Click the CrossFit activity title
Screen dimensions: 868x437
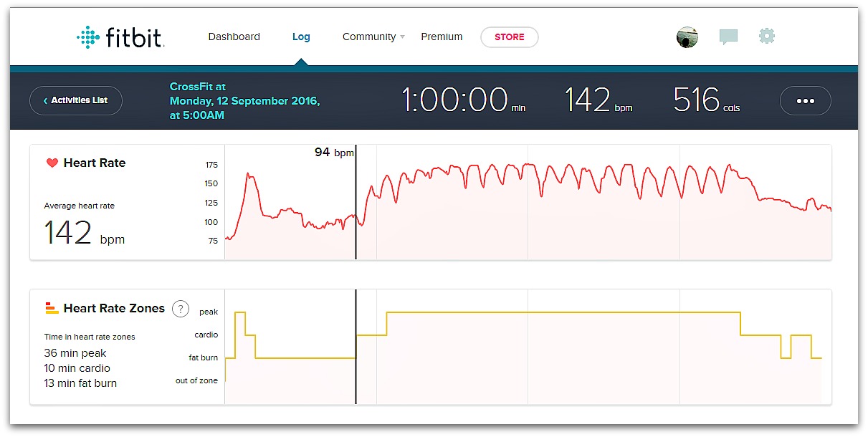[197, 87]
